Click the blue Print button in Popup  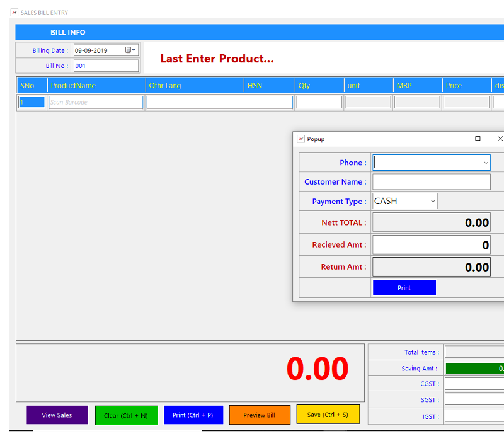point(404,288)
